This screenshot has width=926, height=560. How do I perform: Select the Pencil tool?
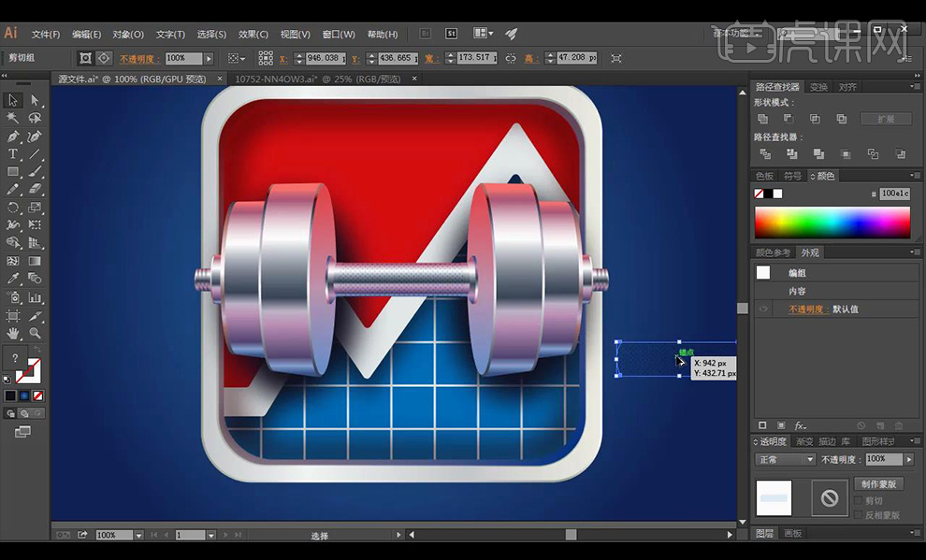(x=12, y=190)
